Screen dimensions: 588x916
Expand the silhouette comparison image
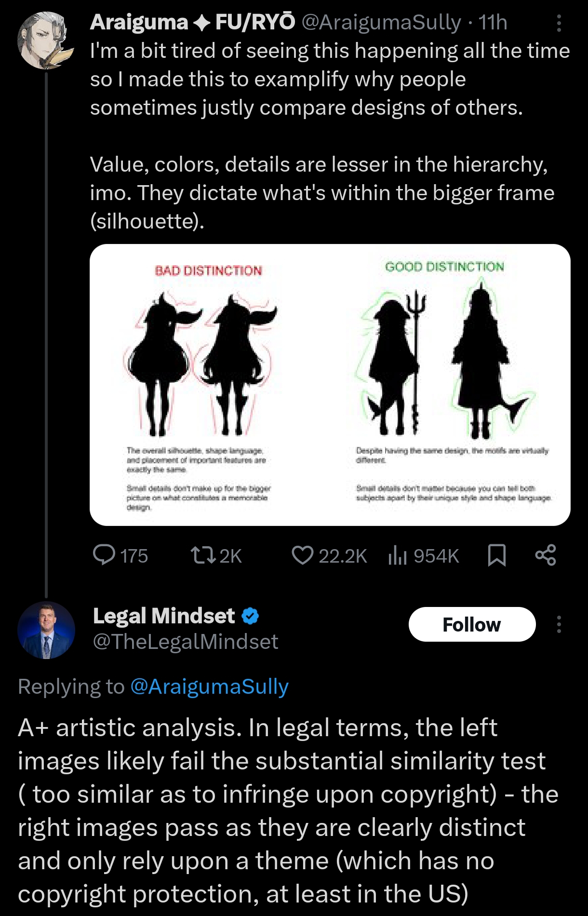[x=330, y=385]
